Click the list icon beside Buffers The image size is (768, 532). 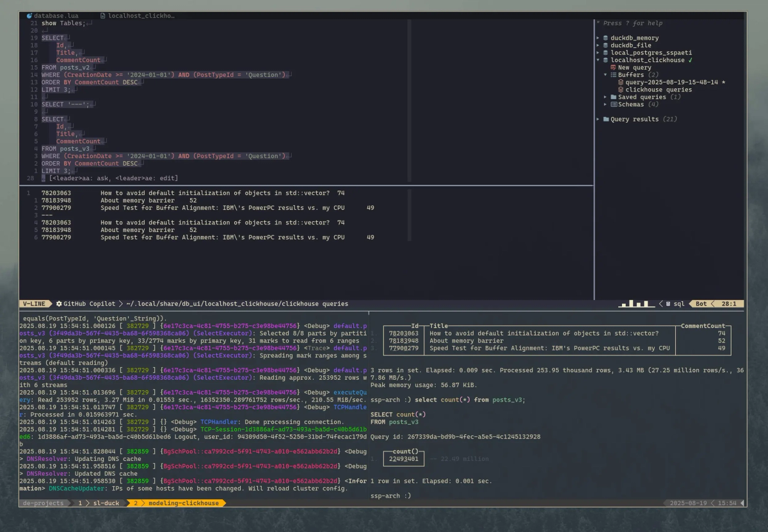(x=613, y=75)
